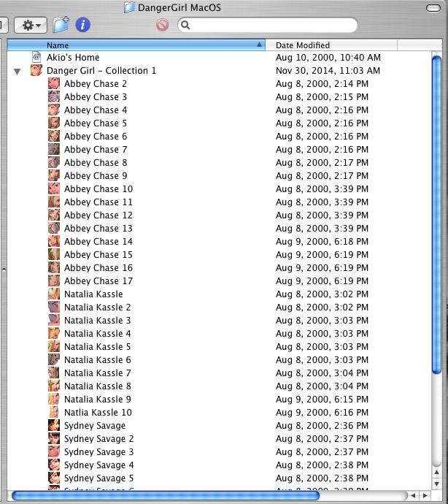Click the vertical scrollbar down arrow
The image size is (448, 504).
pyautogui.click(x=436, y=484)
